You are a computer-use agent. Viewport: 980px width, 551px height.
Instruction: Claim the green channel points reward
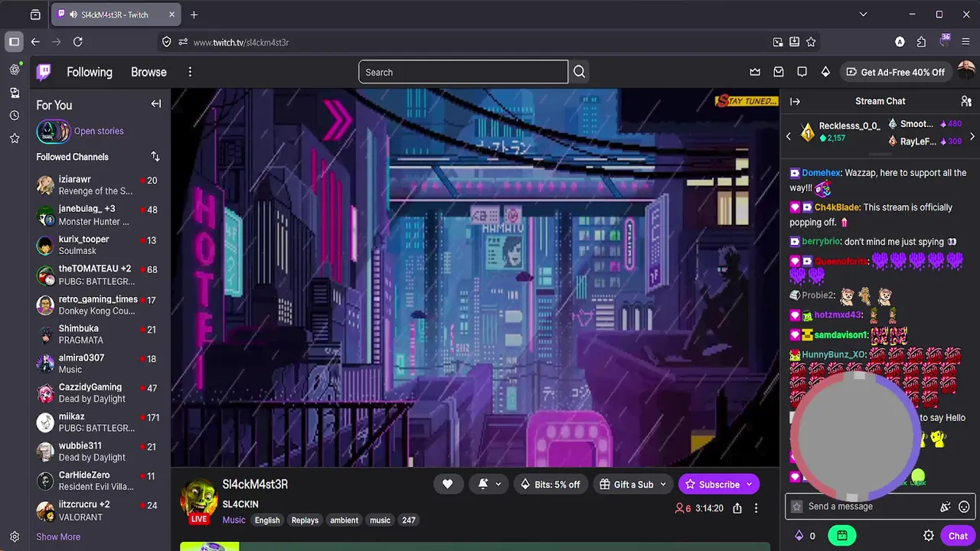(841, 536)
